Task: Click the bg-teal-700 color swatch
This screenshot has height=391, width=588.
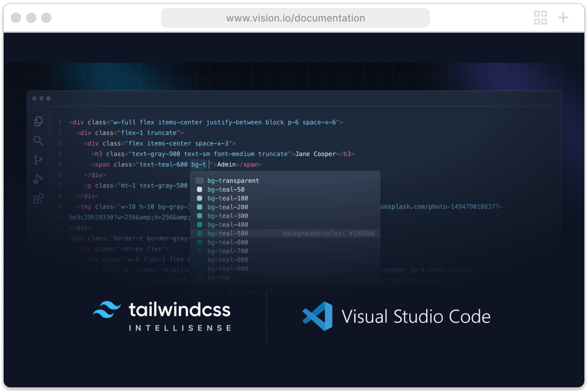Action: click(x=200, y=251)
